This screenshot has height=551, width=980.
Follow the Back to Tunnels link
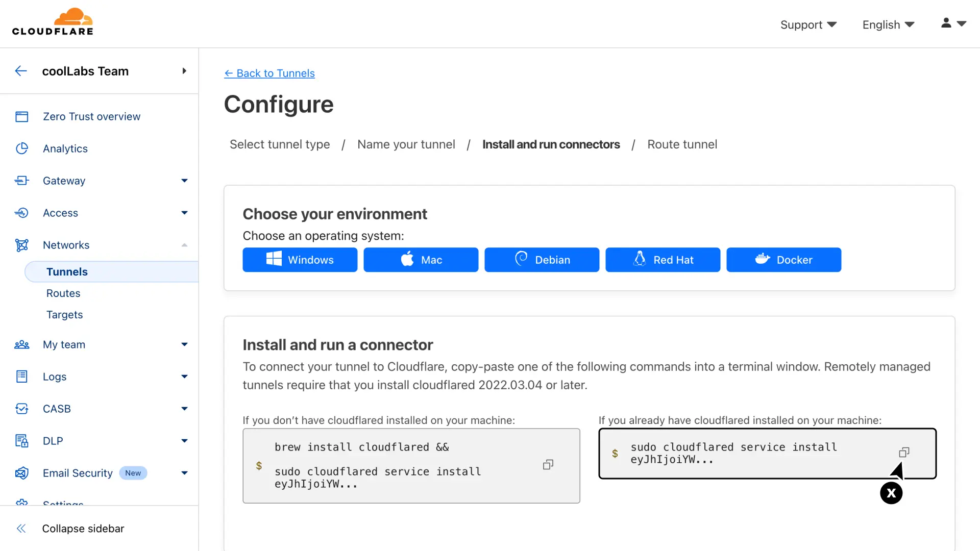click(269, 73)
